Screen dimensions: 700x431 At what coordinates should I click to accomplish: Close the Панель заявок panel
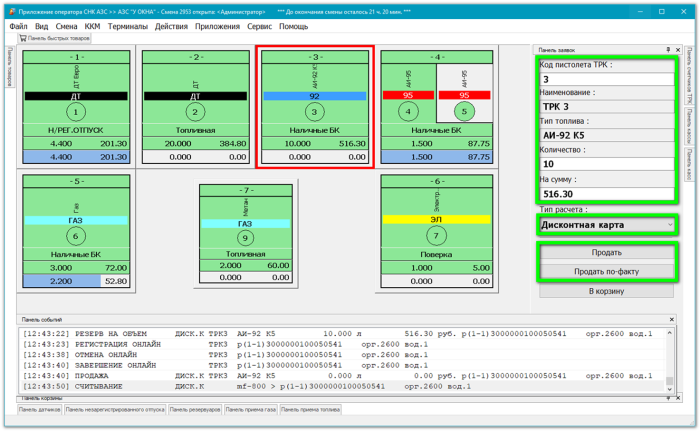(678, 50)
